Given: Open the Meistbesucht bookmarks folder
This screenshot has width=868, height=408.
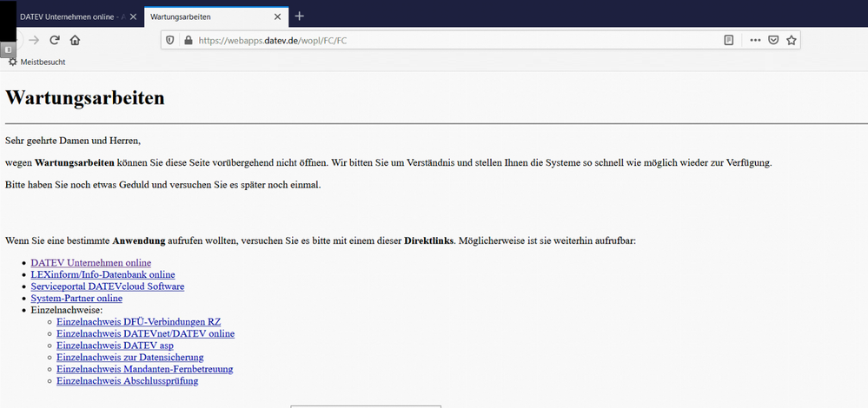Looking at the screenshot, I should tap(36, 62).
